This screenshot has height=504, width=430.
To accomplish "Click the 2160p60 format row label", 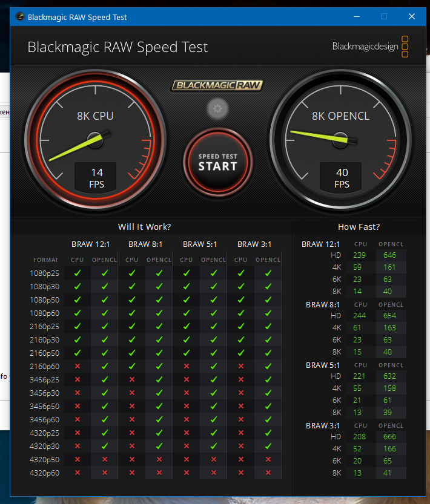I will [44, 367].
